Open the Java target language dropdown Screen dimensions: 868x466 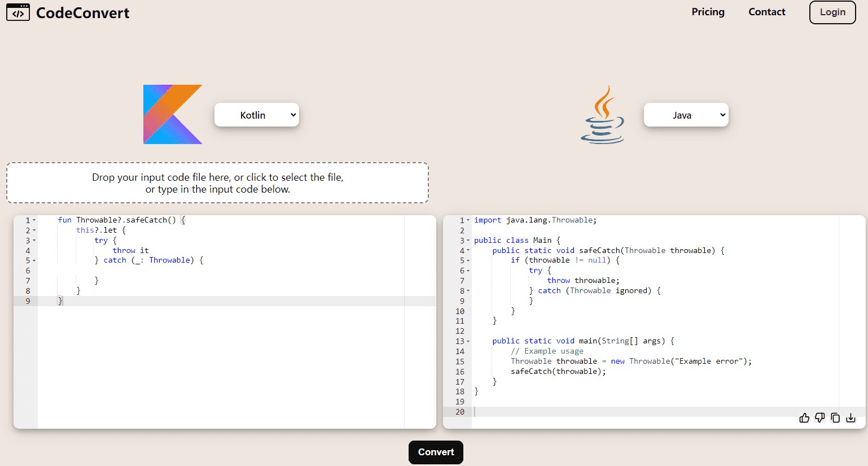point(686,115)
